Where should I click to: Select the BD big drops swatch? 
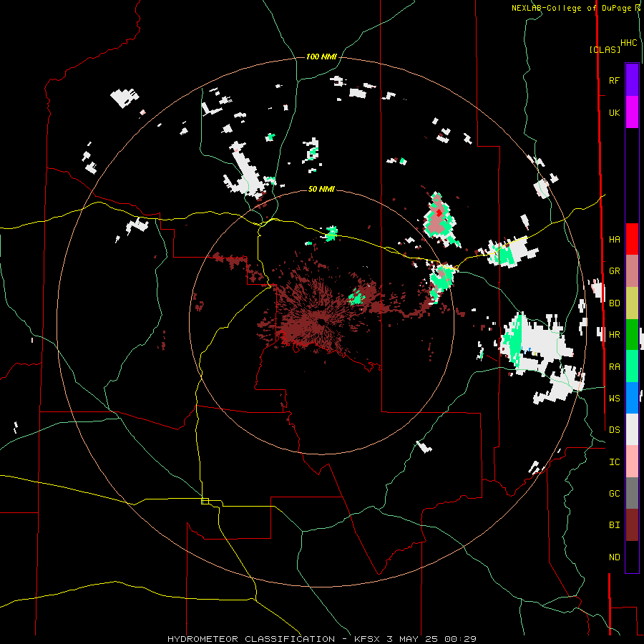632,303
